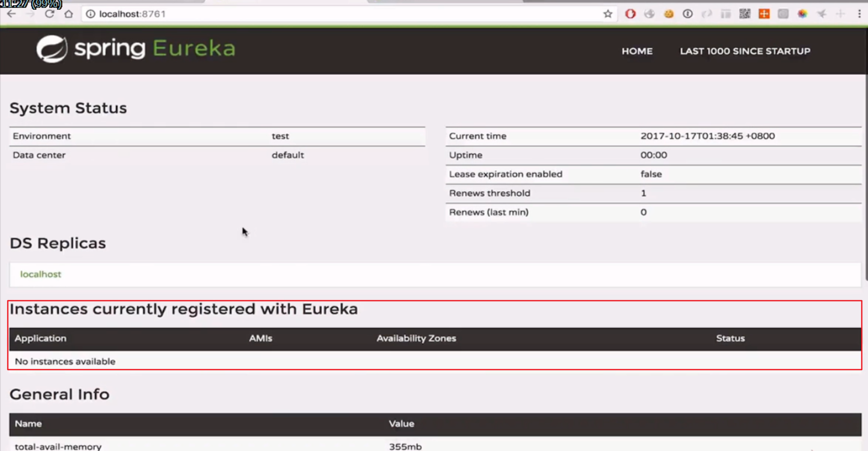Click the Status column header
This screenshot has width=868, height=451.
tap(730, 338)
